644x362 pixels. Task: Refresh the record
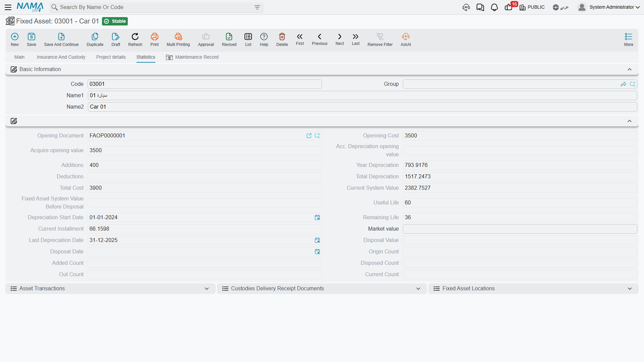(135, 40)
